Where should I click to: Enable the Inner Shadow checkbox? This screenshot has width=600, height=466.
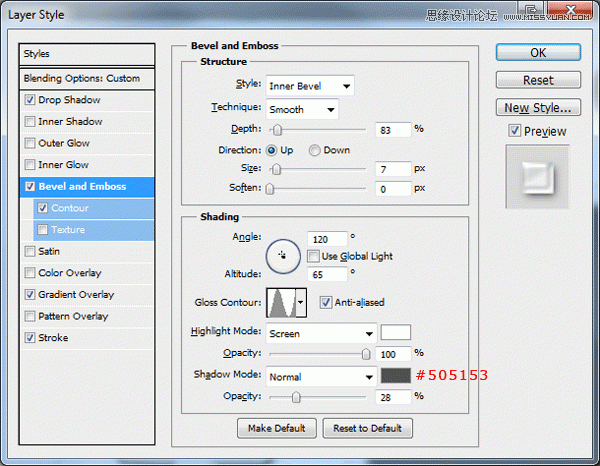click(x=30, y=122)
